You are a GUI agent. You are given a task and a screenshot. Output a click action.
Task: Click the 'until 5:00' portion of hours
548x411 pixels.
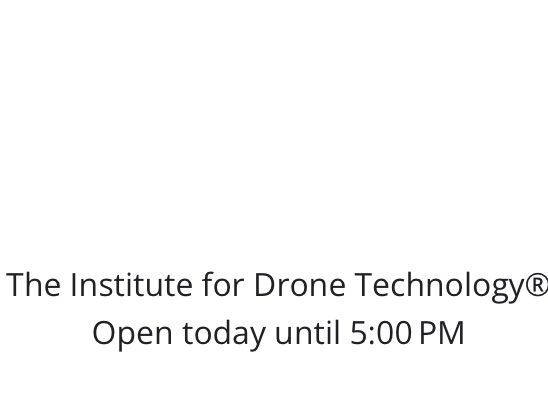(344, 332)
